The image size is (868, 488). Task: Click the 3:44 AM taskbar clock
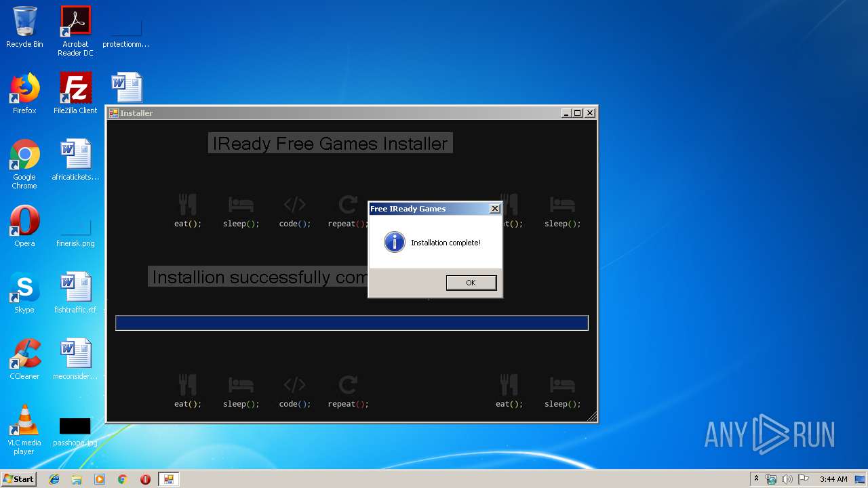[833, 479]
